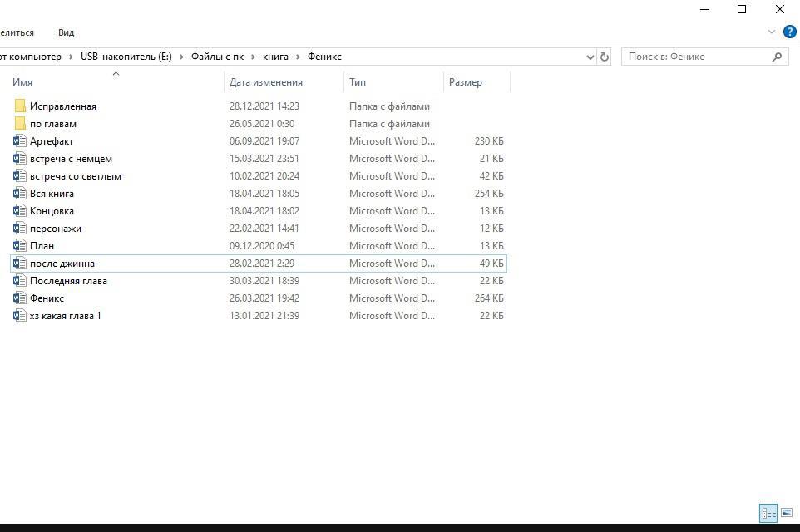Image resolution: width=800 pixels, height=532 pixels.
Task: Click the Word icon next to Феникс document
Action: pos(20,298)
